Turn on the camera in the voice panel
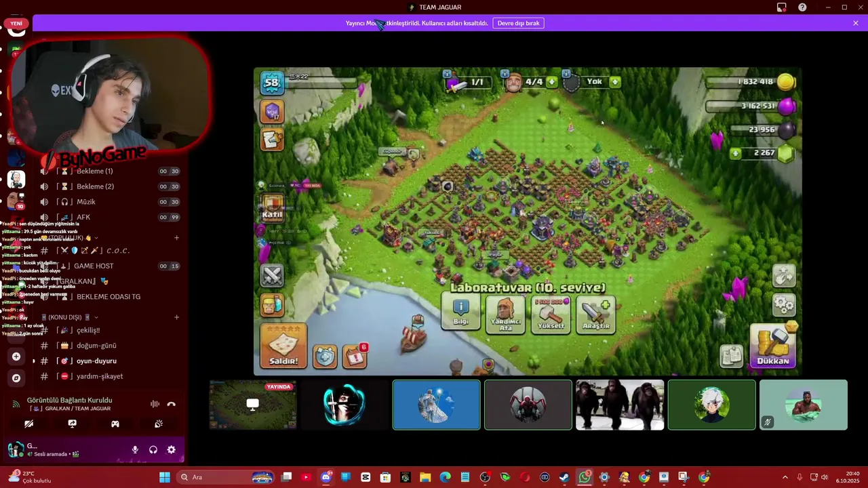This screenshot has width=868, height=488. tap(28, 424)
